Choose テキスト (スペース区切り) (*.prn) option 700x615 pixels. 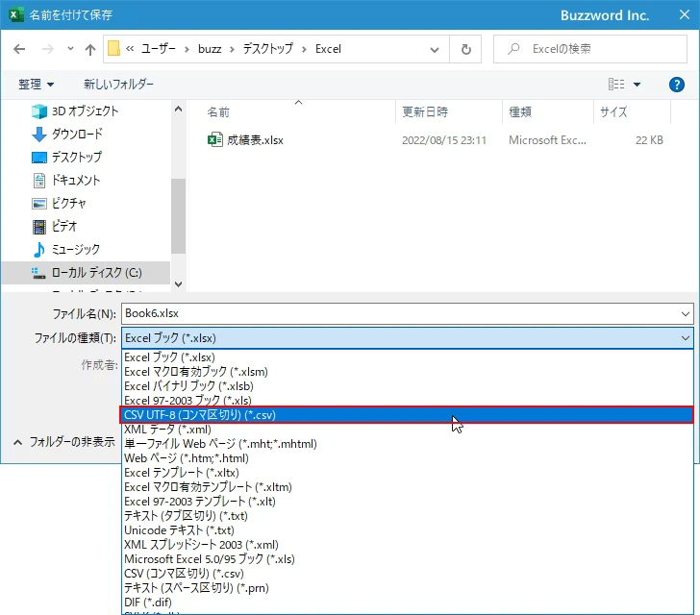point(407,588)
